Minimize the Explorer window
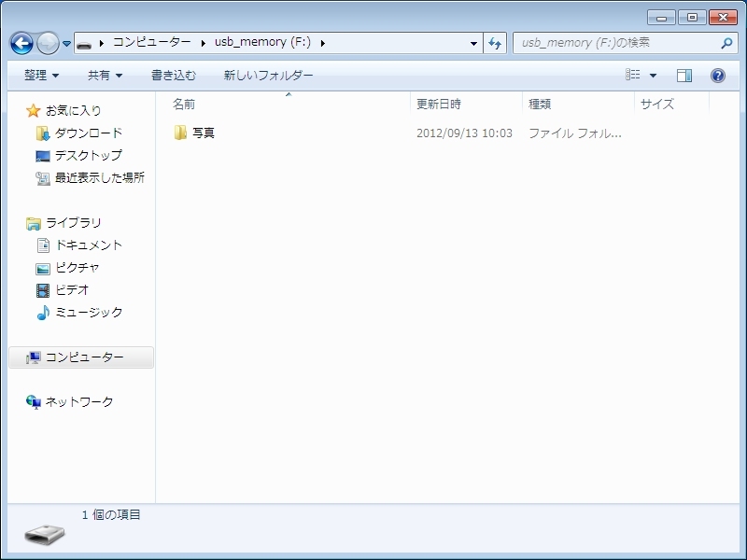 pos(661,18)
